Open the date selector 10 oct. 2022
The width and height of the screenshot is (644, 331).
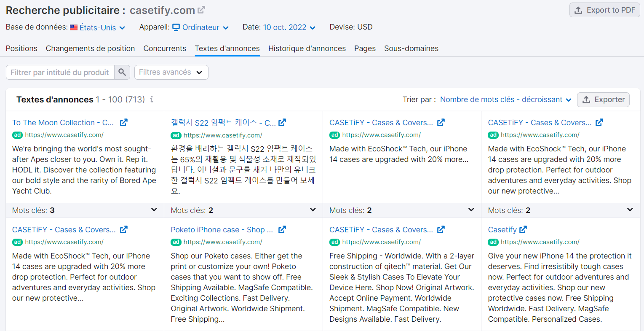click(289, 27)
